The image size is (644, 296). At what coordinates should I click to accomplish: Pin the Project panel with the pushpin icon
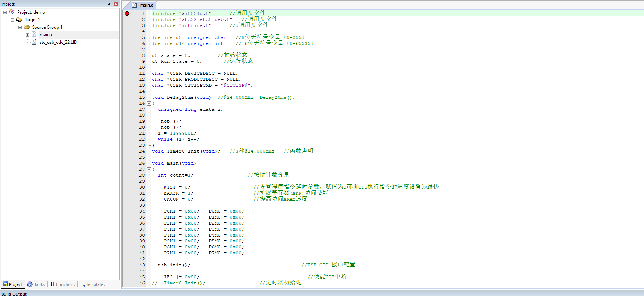coord(109,4)
